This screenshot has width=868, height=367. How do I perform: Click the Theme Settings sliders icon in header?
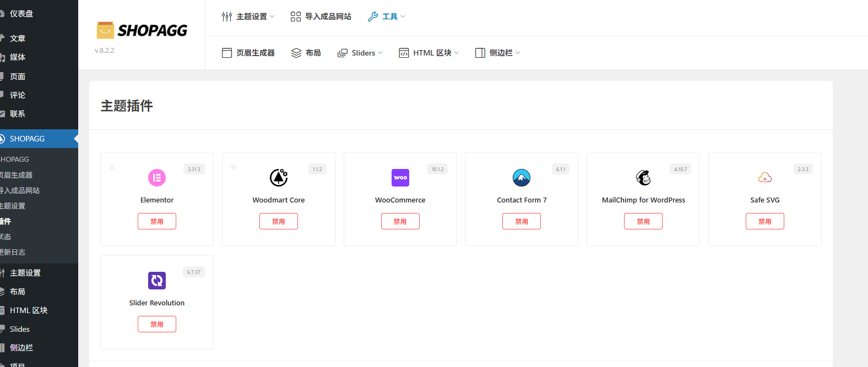[x=227, y=17]
